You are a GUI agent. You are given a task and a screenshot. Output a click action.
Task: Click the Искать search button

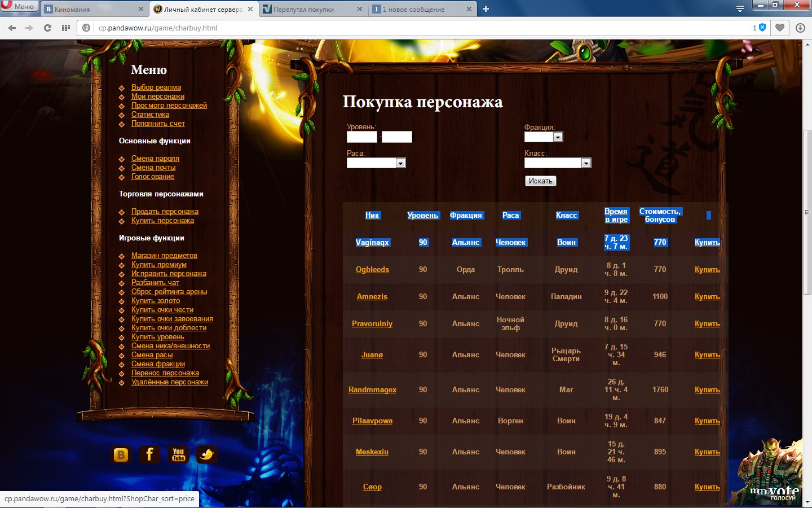pos(541,181)
